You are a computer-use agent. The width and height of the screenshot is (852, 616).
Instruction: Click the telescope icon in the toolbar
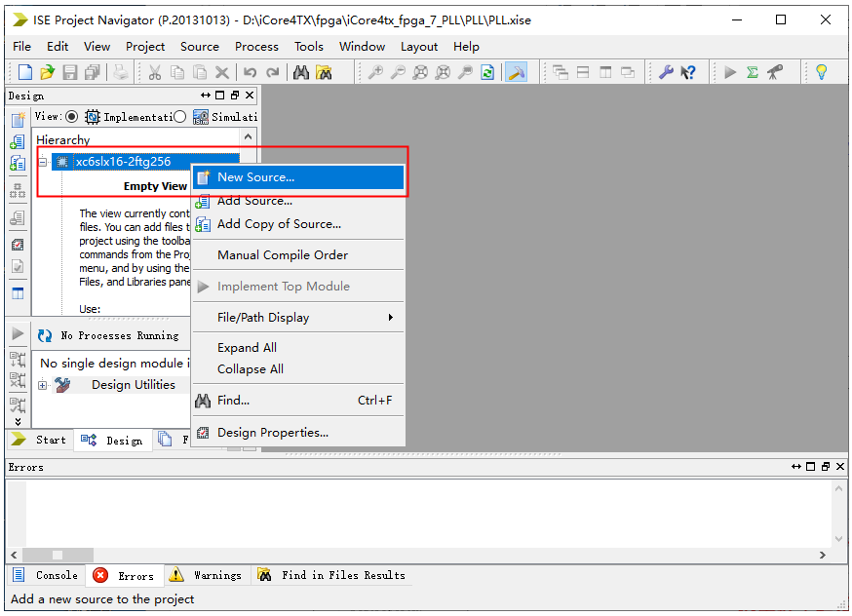tap(775, 72)
